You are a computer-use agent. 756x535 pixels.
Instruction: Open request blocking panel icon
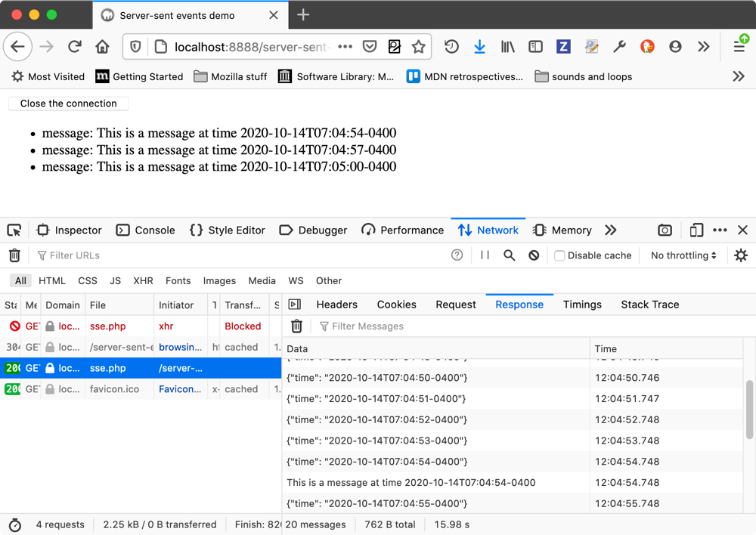(x=534, y=255)
